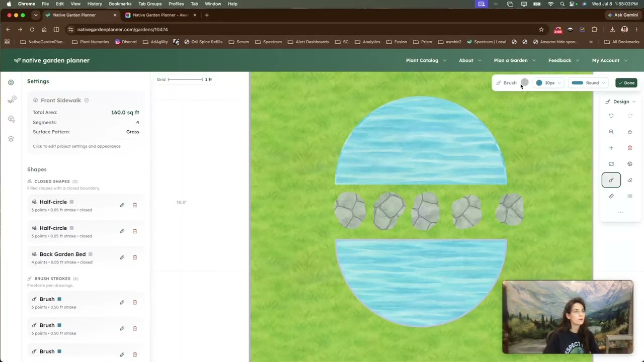Select the circular pattern tool
The width and height of the screenshot is (644, 362).
[x=630, y=164]
